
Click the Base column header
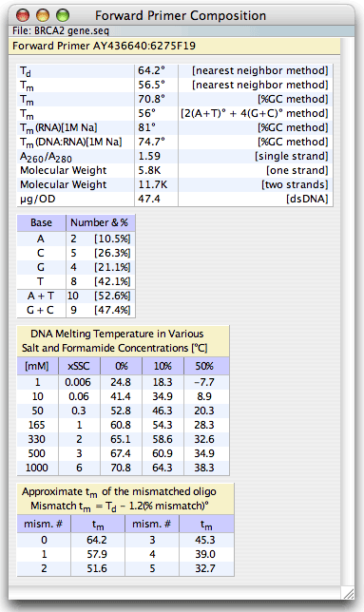click(42, 222)
